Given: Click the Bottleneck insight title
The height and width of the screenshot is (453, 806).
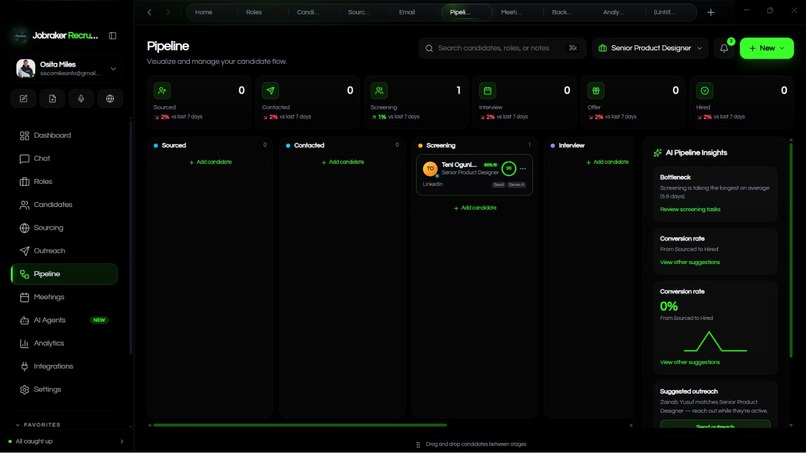Looking at the screenshot, I should pos(675,177).
